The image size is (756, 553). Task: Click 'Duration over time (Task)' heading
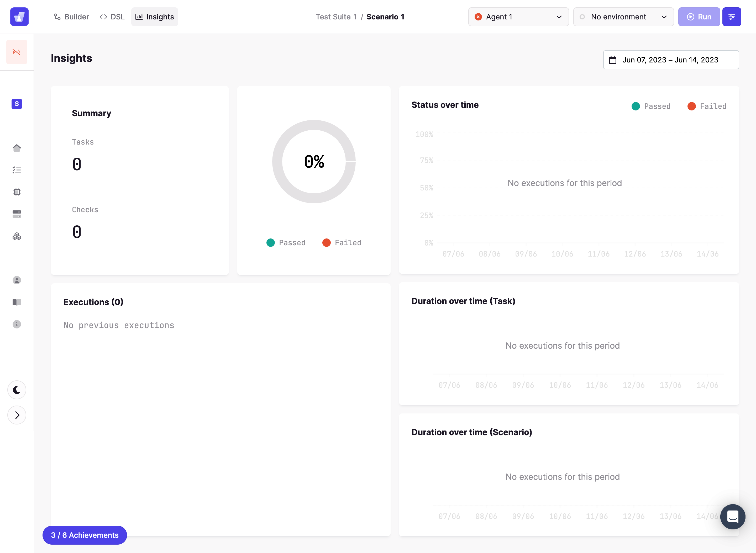(x=463, y=301)
